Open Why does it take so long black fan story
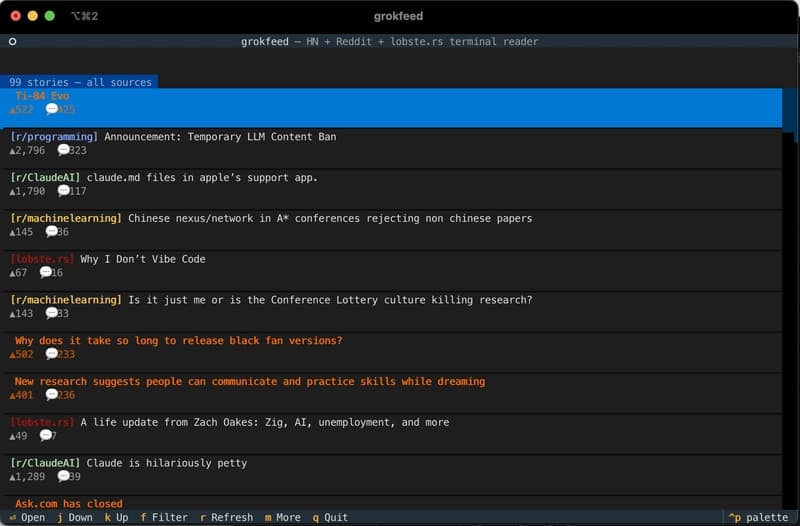 coord(391,353)
